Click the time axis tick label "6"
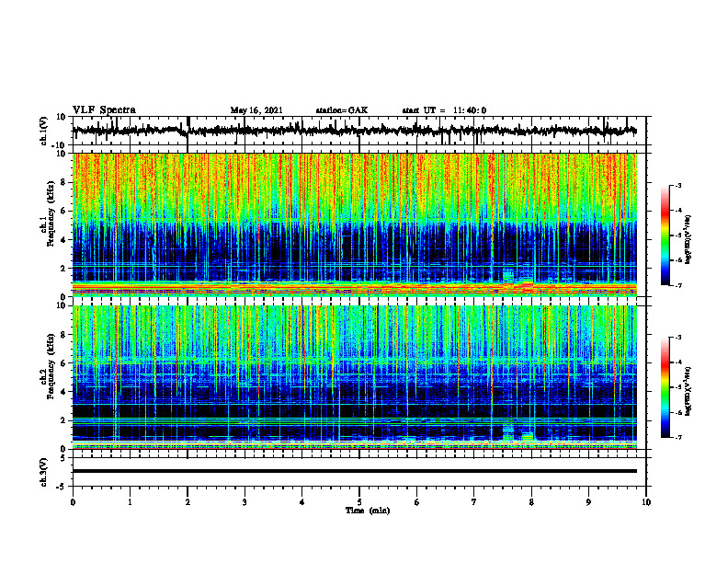Screen dimensions: 728x563 [x=417, y=502]
